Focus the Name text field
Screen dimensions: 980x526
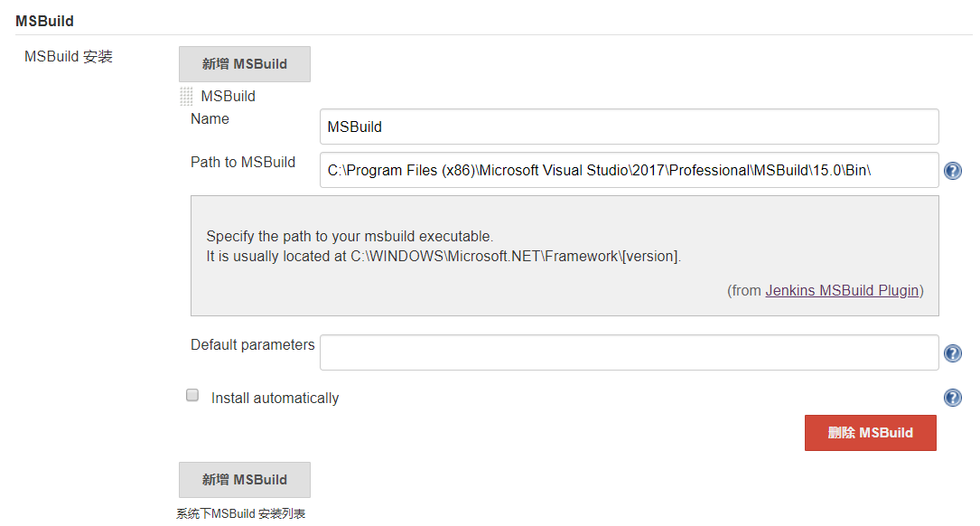pos(629,127)
